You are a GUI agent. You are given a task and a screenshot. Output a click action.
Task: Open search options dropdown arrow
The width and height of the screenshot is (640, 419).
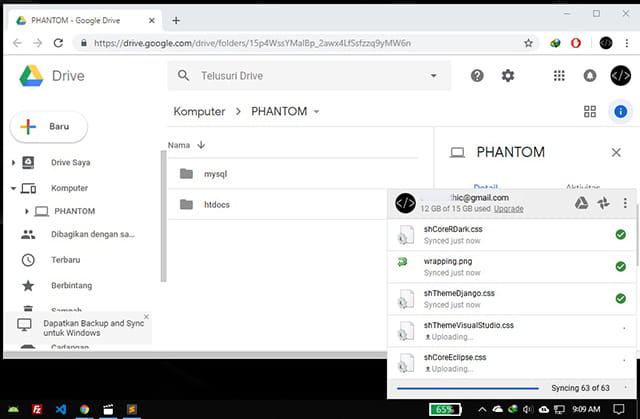[x=433, y=76]
